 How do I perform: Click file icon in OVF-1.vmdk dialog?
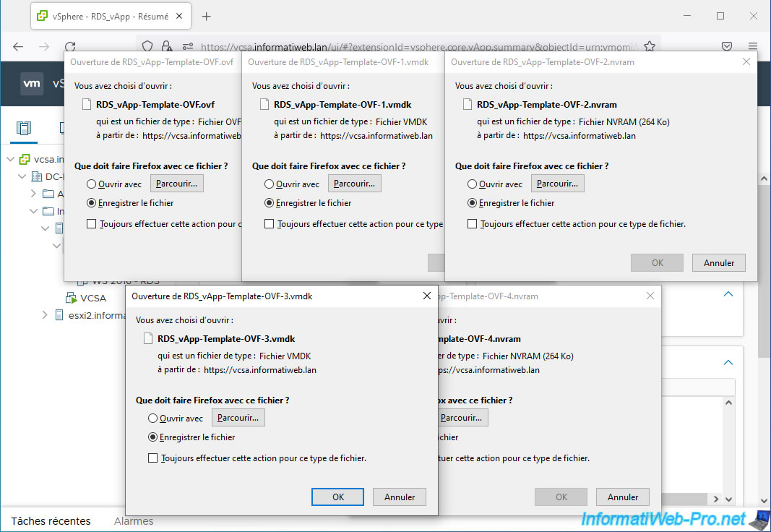coord(264,104)
